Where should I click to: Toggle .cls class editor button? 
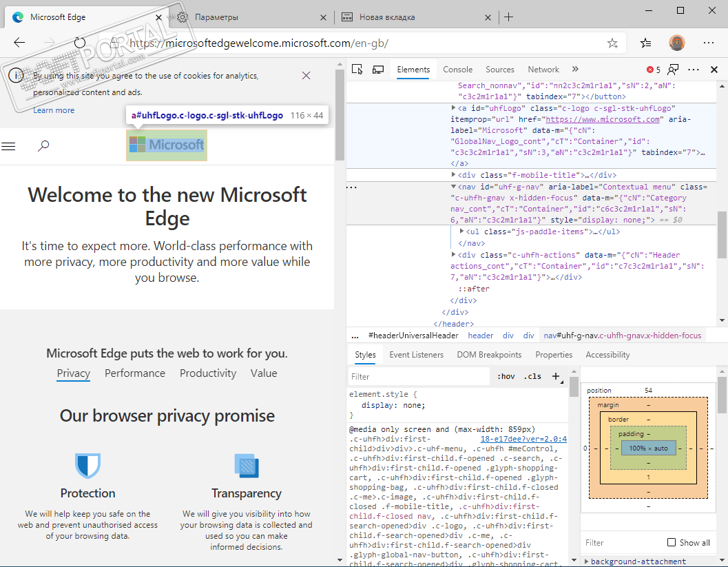click(532, 376)
